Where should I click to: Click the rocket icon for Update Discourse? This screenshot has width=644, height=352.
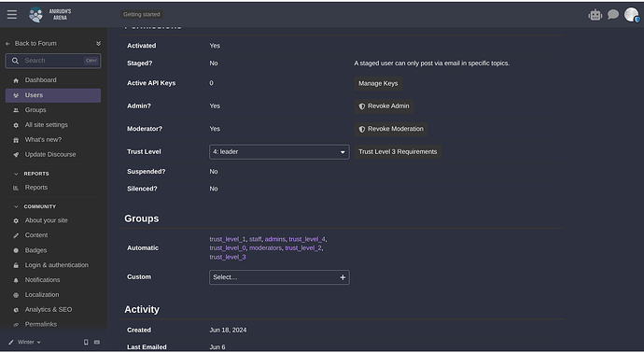(x=16, y=155)
